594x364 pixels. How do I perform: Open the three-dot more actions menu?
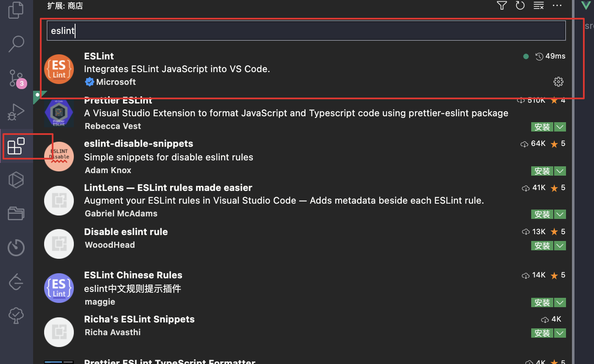tap(557, 6)
